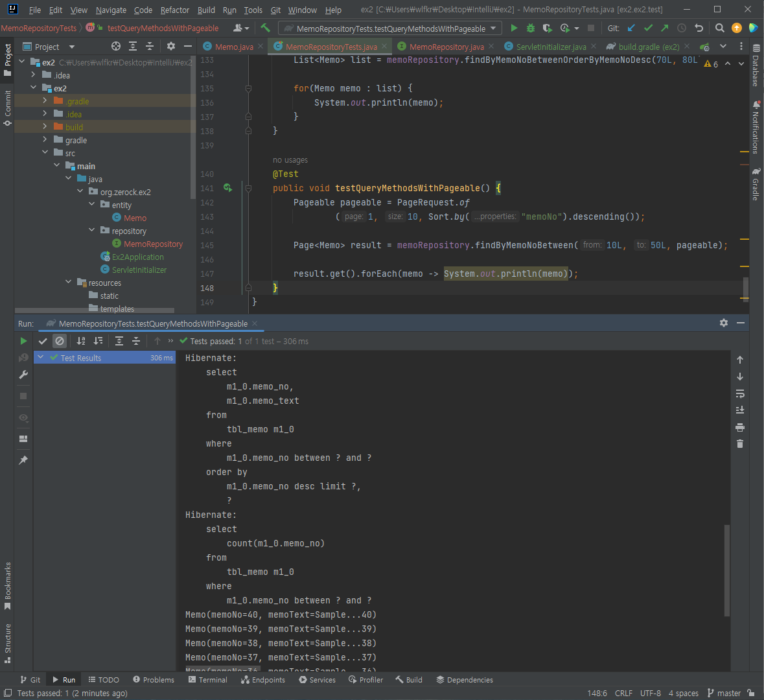
Task: Clear all console output trash icon
Action: click(x=739, y=443)
